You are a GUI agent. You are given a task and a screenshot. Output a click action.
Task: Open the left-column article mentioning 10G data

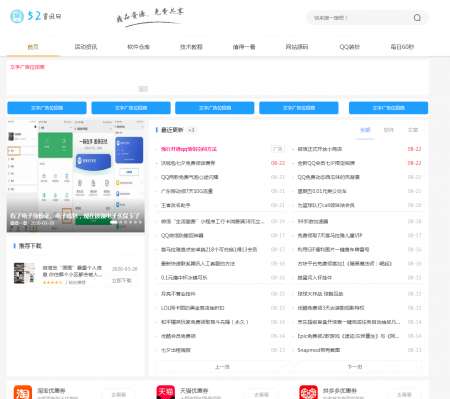(x=187, y=191)
